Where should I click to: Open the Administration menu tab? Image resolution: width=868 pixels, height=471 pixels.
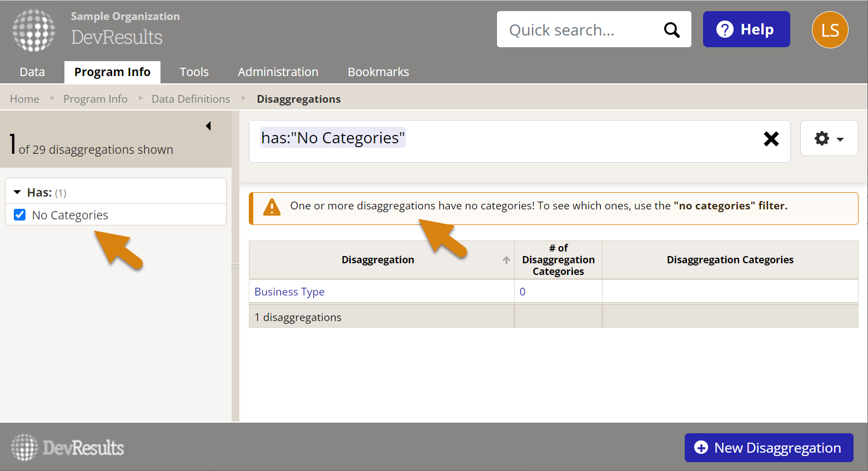(278, 72)
